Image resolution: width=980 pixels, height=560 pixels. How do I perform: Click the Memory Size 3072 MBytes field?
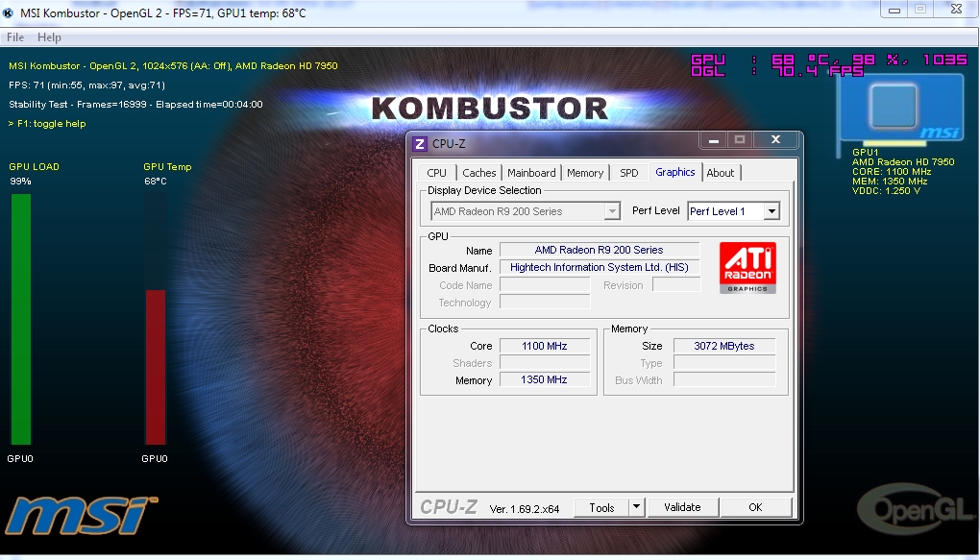[x=723, y=346]
